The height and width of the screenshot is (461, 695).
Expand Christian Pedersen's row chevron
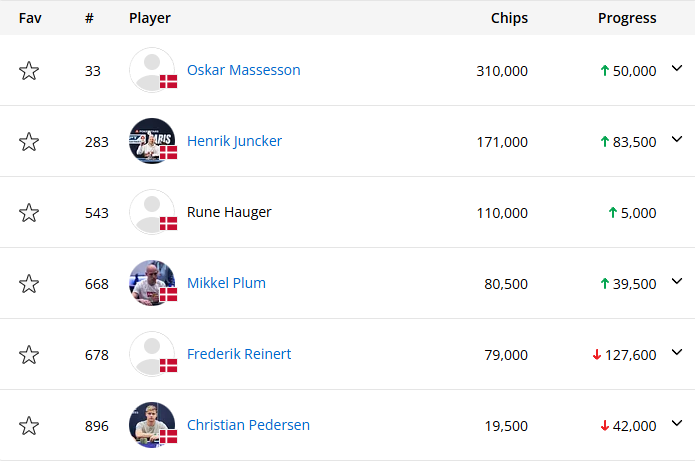[677, 425]
